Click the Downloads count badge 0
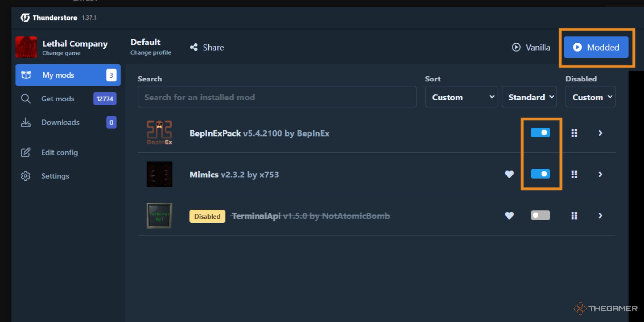 coord(111,122)
